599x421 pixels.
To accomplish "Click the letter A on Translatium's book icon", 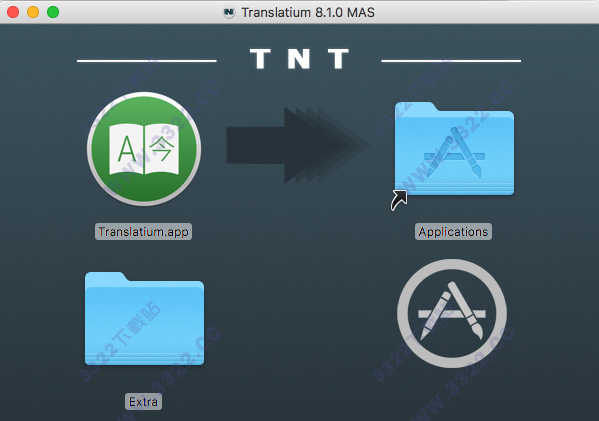I will (127, 149).
